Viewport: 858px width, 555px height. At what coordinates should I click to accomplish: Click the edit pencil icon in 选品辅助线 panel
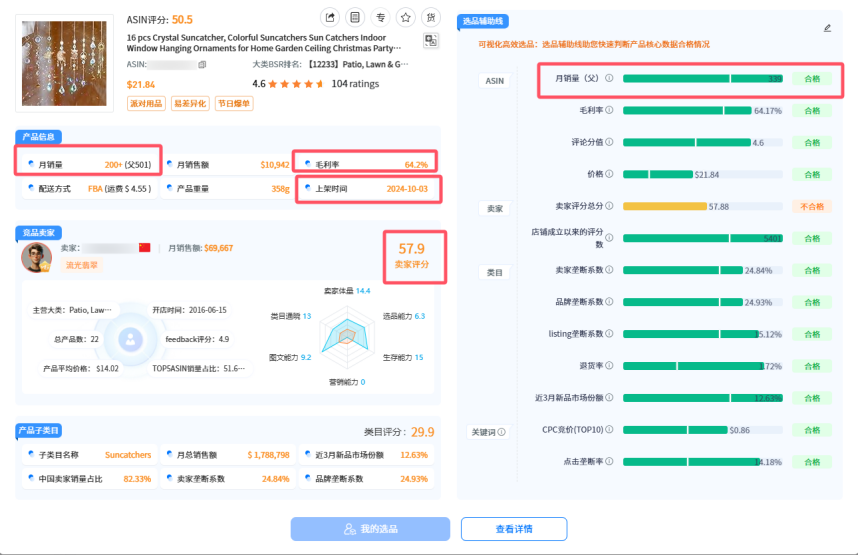pos(827,28)
